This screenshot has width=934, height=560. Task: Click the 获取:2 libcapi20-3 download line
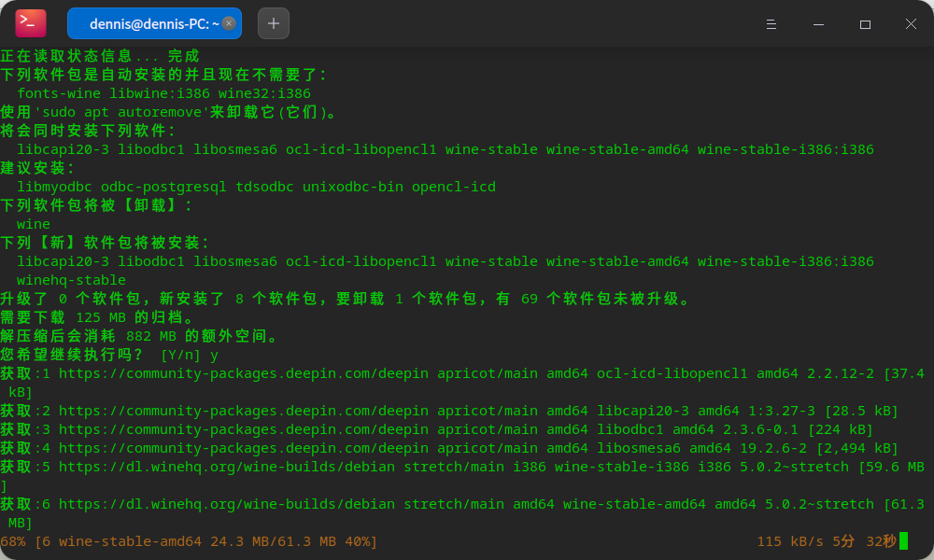449,411
